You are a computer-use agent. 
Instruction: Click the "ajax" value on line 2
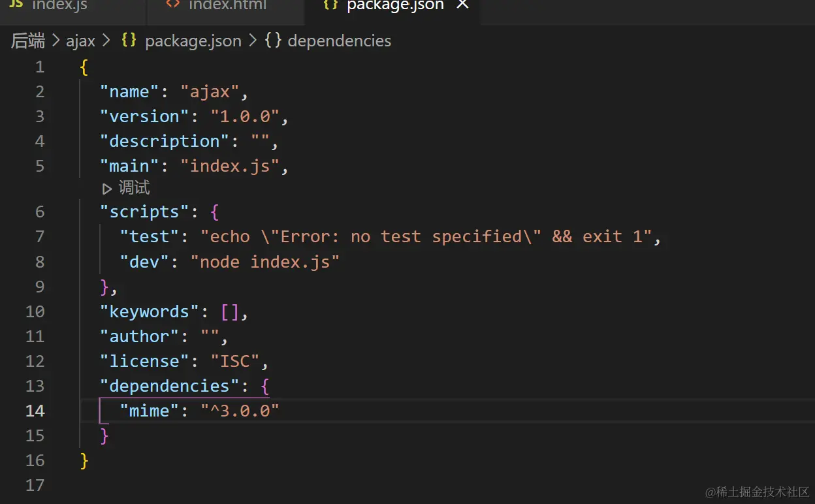210,92
